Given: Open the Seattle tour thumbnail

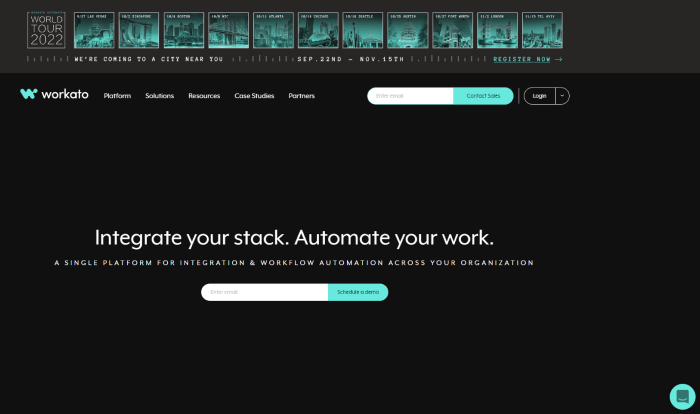Looking at the screenshot, I should (363, 30).
